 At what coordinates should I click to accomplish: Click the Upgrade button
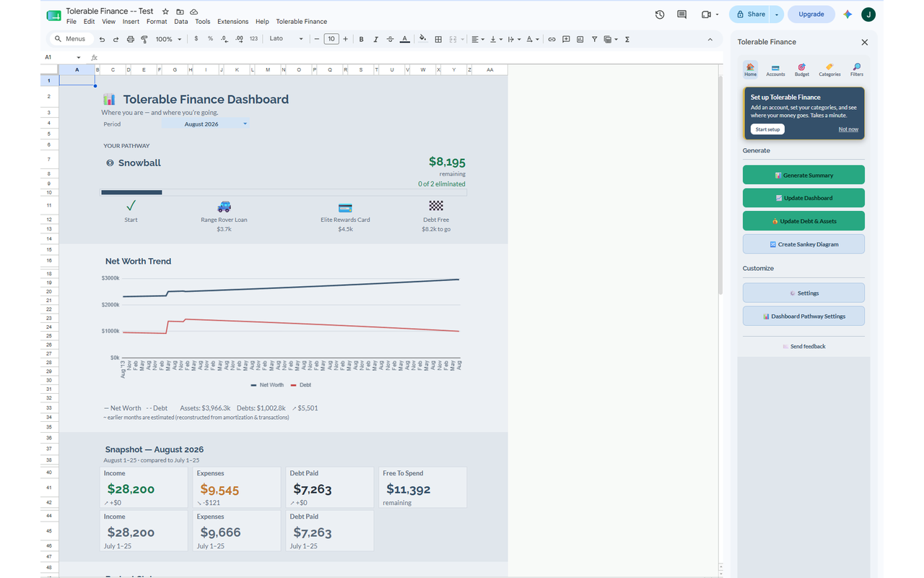tap(811, 14)
